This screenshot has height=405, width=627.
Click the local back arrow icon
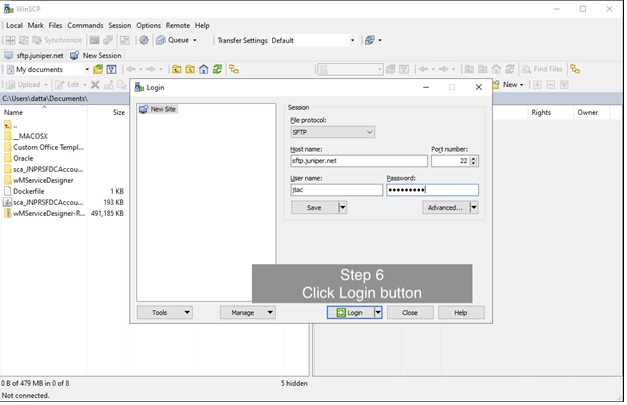130,70
